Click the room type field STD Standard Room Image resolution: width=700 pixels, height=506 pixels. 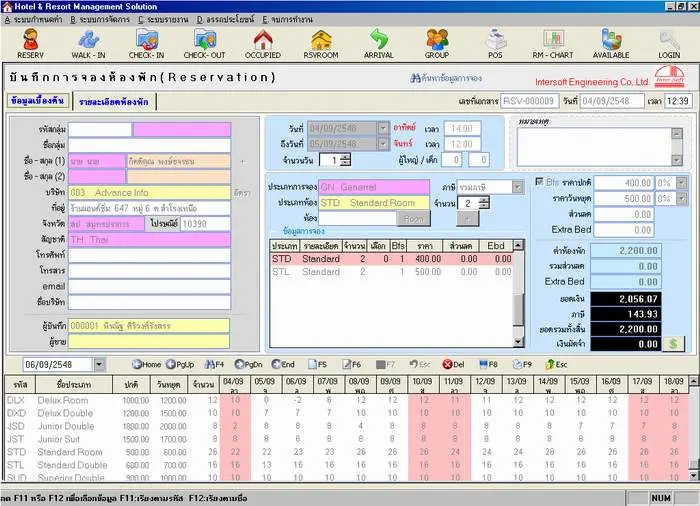coord(374,203)
